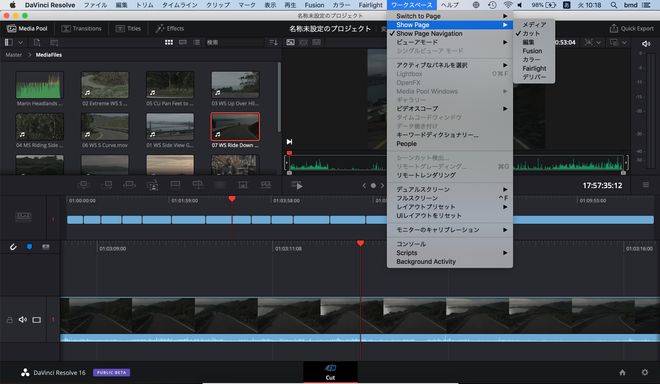Toggle the audio meter speaker icon
Image resolution: width=660 pixels, height=384 pixels.
pos(646,44)
